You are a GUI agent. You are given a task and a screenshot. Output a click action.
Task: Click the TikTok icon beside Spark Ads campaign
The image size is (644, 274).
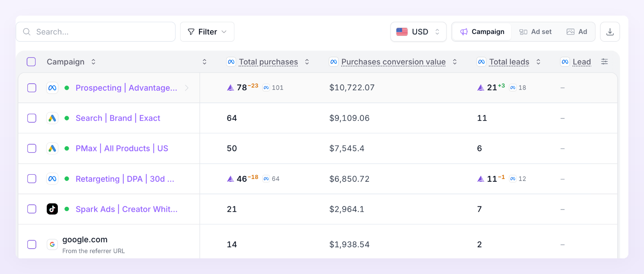52,209
